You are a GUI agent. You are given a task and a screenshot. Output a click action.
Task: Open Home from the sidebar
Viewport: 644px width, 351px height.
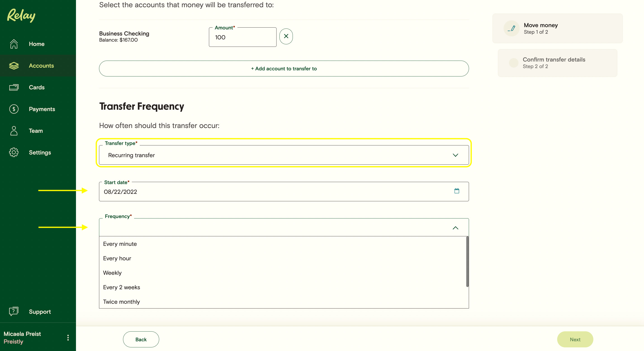coord(36,44)
